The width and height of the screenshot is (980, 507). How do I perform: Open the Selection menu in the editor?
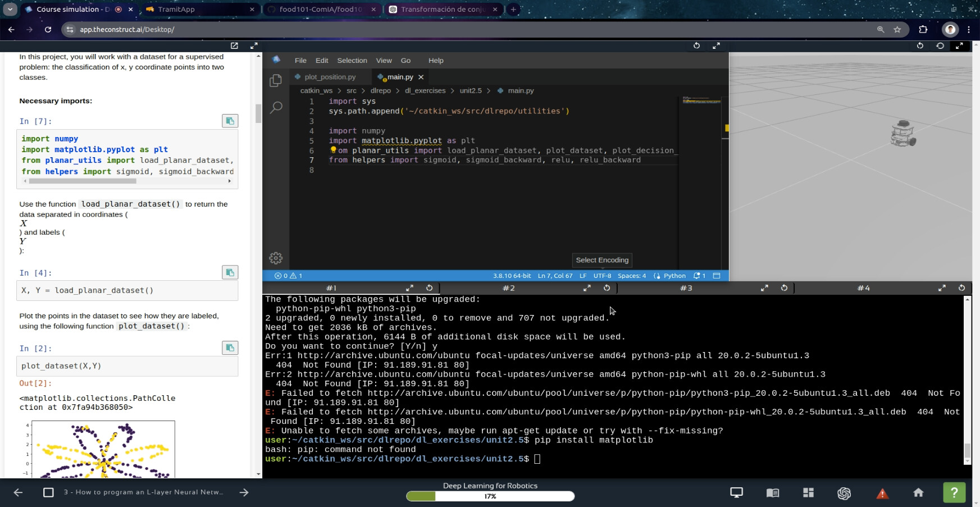click(x=352, y=61)
